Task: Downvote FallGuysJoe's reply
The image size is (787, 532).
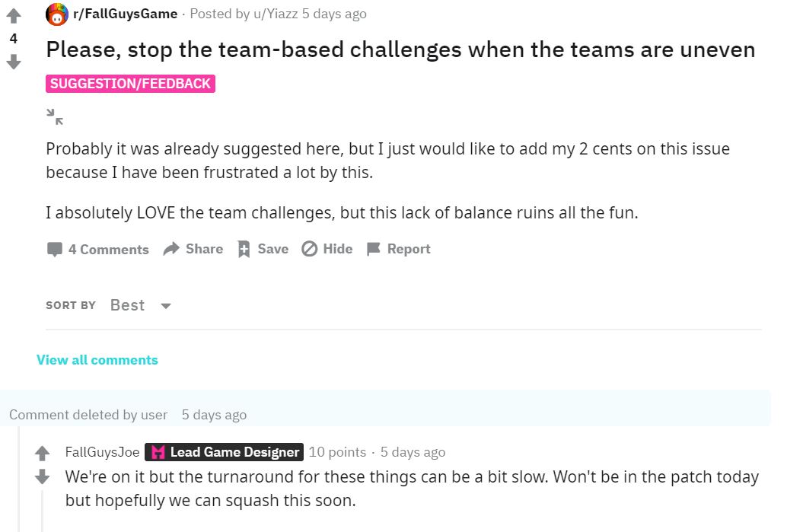Action: pyautogui.click(x=42, y=476)
